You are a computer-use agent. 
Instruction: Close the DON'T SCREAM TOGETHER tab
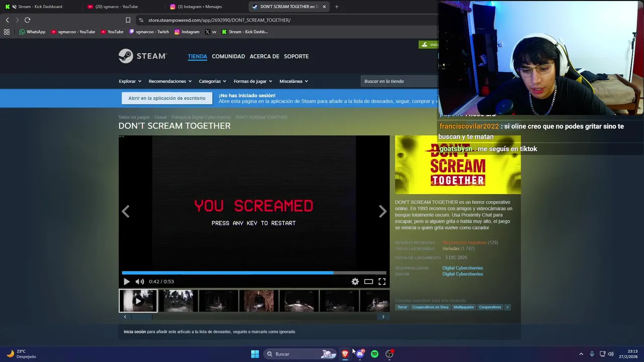pyautogui.click(x=324, y=7)
